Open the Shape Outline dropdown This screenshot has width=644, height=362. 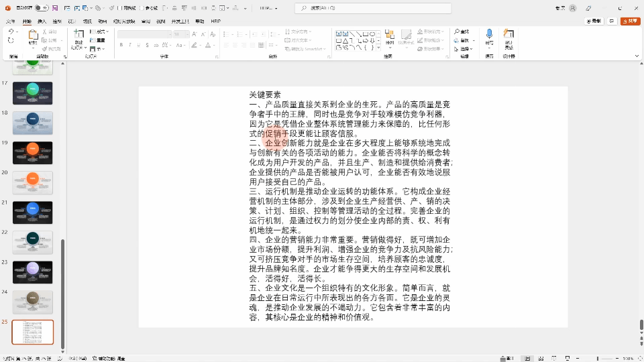tap(431, 40)
